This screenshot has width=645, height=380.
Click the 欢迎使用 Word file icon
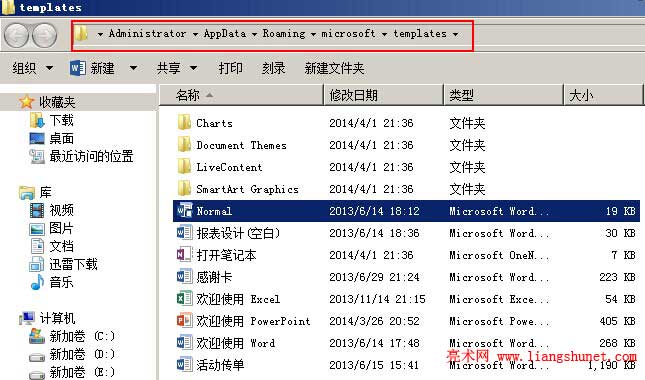tap(184, 343)
